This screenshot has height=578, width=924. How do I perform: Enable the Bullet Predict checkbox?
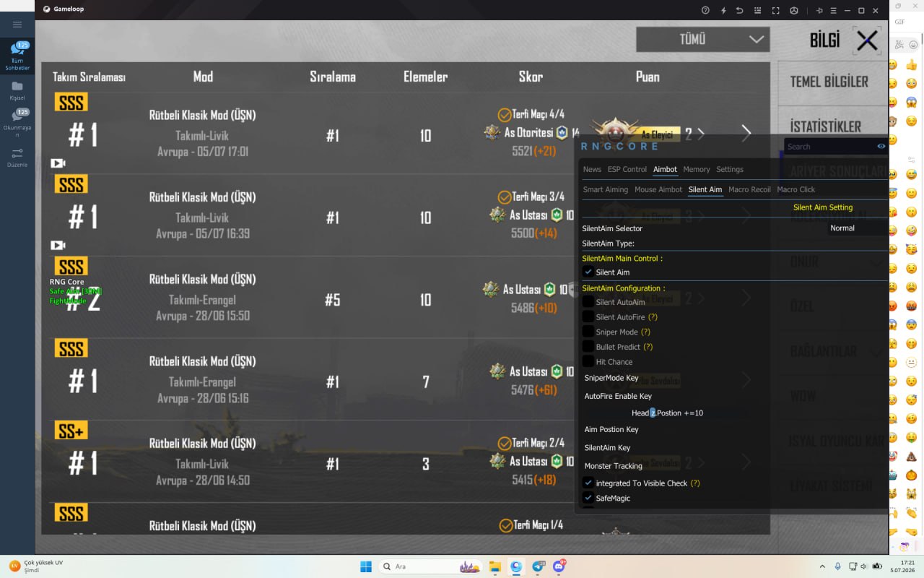click(588, 347)
